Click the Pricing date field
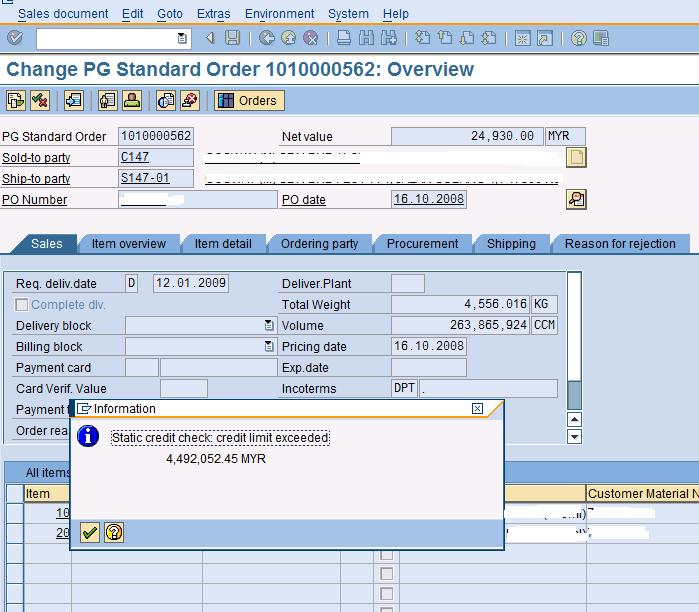This screenshot has height=612, width=699. [429, 346]
